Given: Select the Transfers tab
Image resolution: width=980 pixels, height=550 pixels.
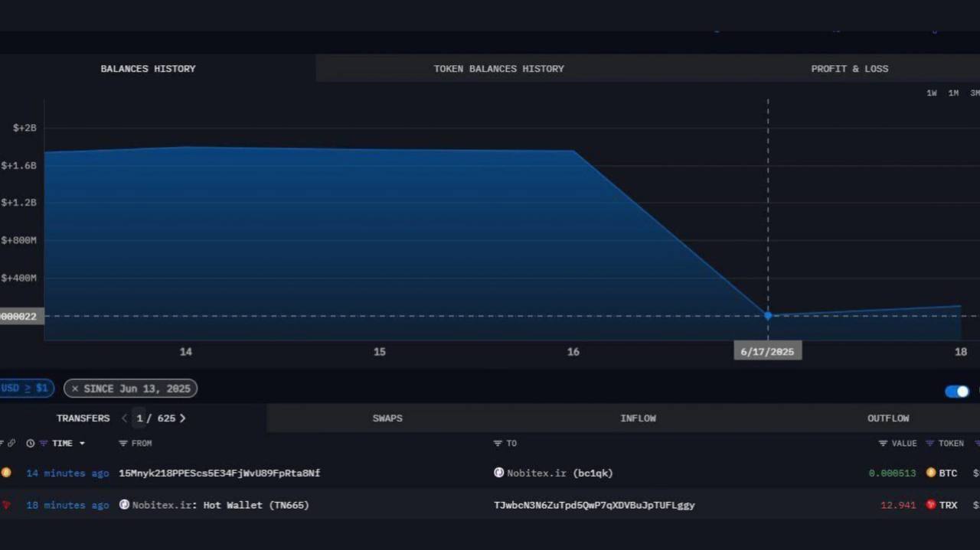Looking at the screenshot, I should [x=83, y=418].
